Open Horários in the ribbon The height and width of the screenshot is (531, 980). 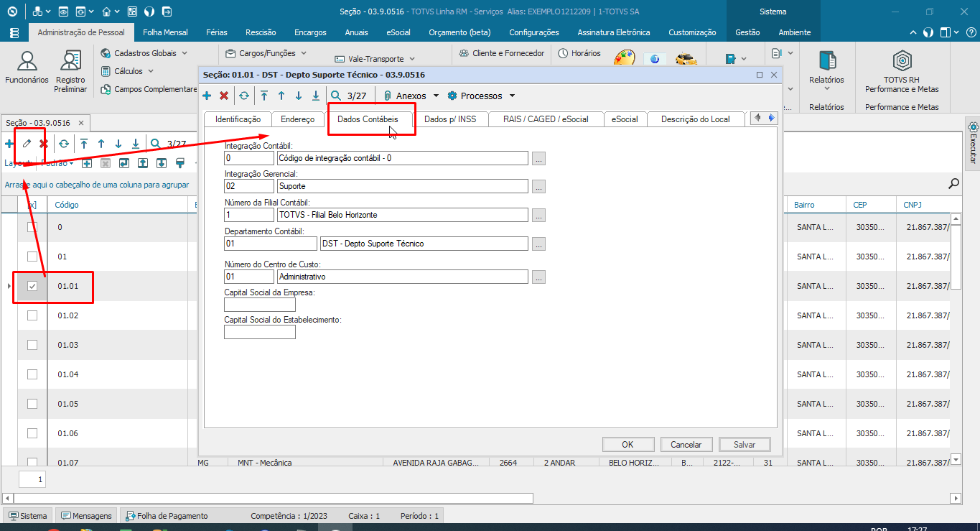(x=579, y=53)
